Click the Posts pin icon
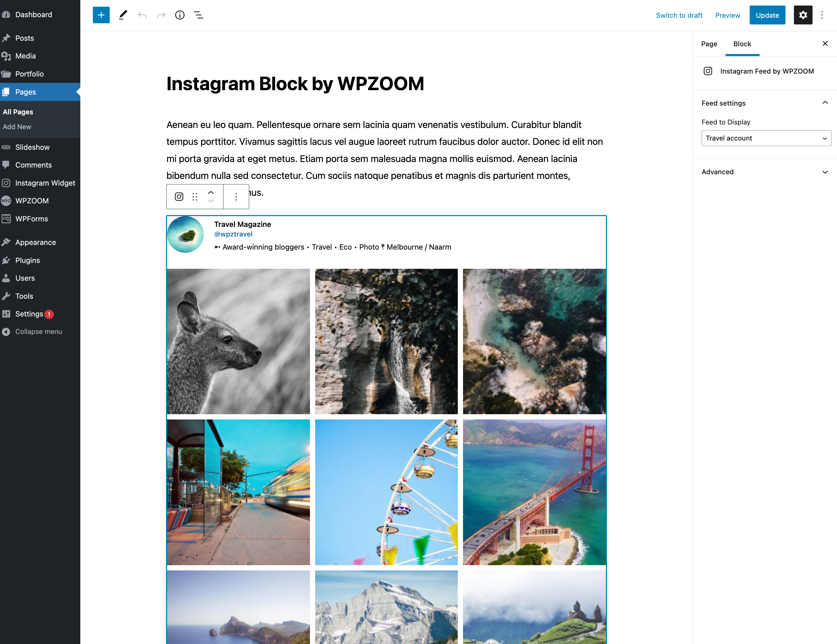 coord(6,38)
